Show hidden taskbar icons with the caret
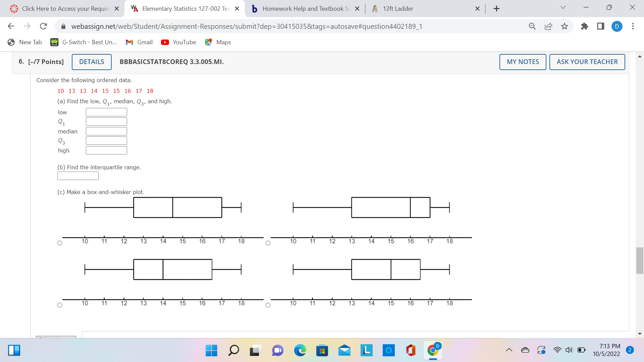Viewport: 644px width, 362px height. pos(509,350)
